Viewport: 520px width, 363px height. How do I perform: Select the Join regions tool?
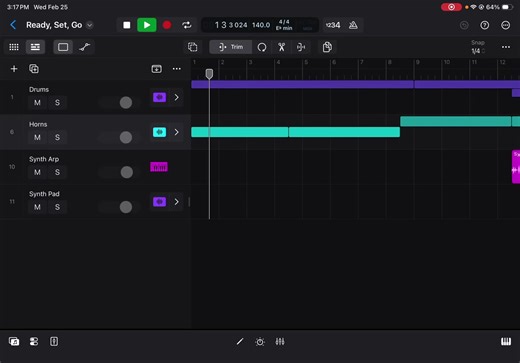[x=301, y=47]
